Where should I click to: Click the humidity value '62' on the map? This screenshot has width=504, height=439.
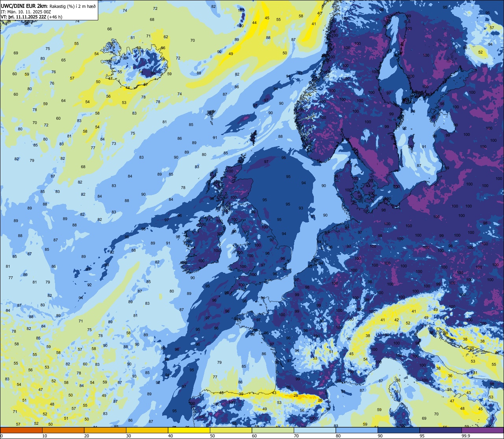point(166,37)
